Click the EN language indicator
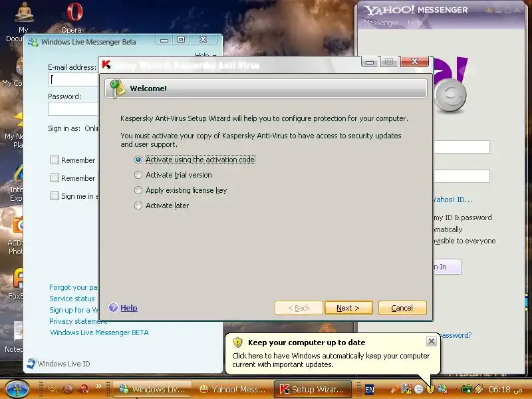The height and width of the screenshot is (399, 532). pos(370,390)
